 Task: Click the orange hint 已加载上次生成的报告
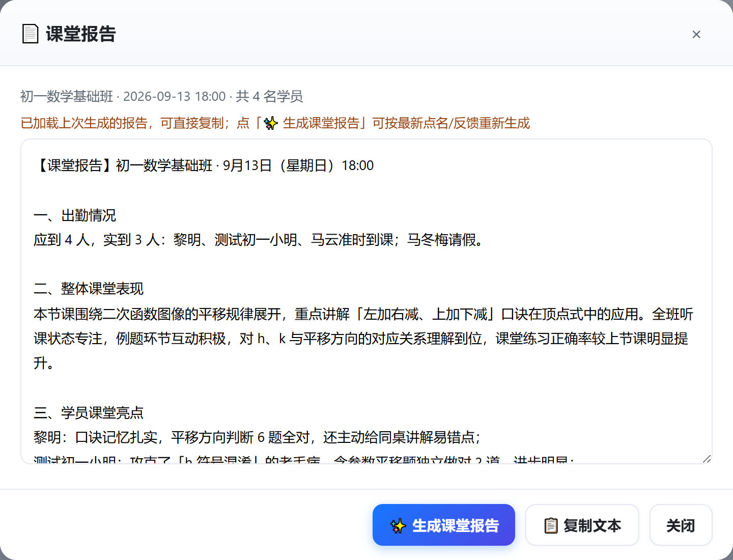[275, 123]
